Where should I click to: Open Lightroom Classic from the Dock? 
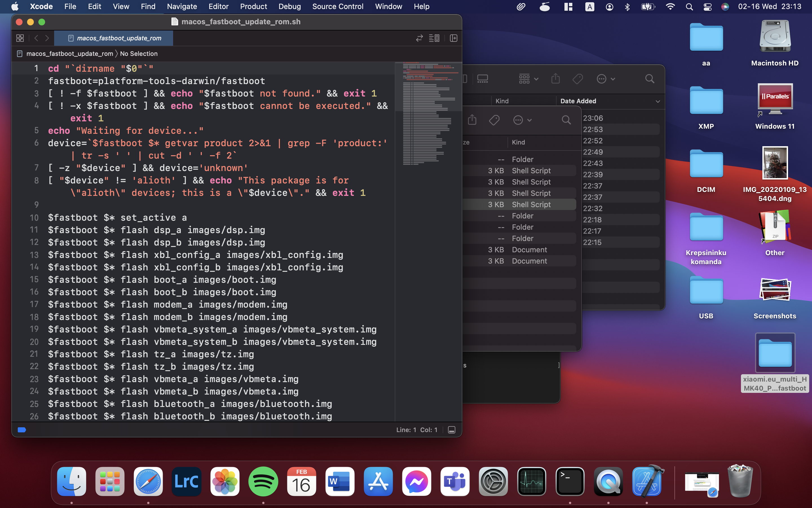187,481
